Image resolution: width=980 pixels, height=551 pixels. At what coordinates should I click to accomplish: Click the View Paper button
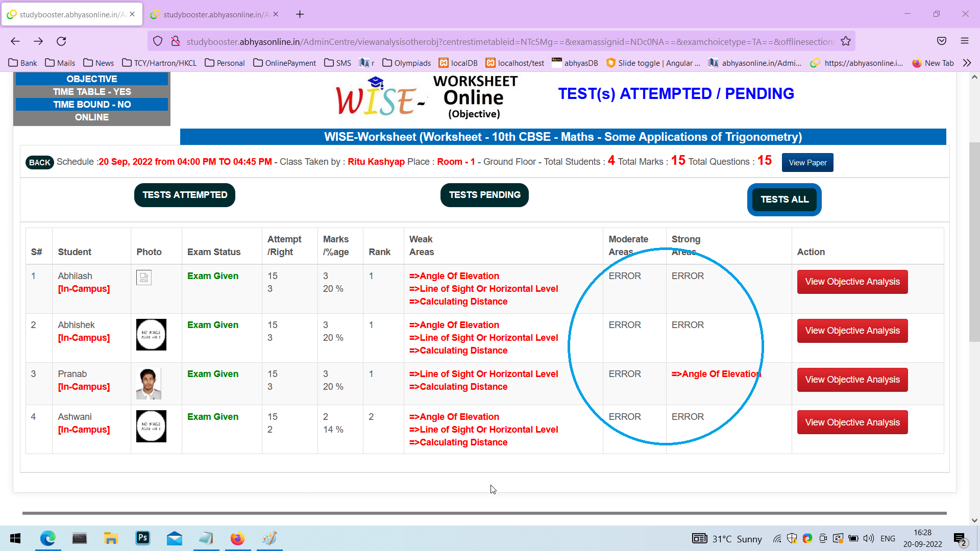click(807, 163)
